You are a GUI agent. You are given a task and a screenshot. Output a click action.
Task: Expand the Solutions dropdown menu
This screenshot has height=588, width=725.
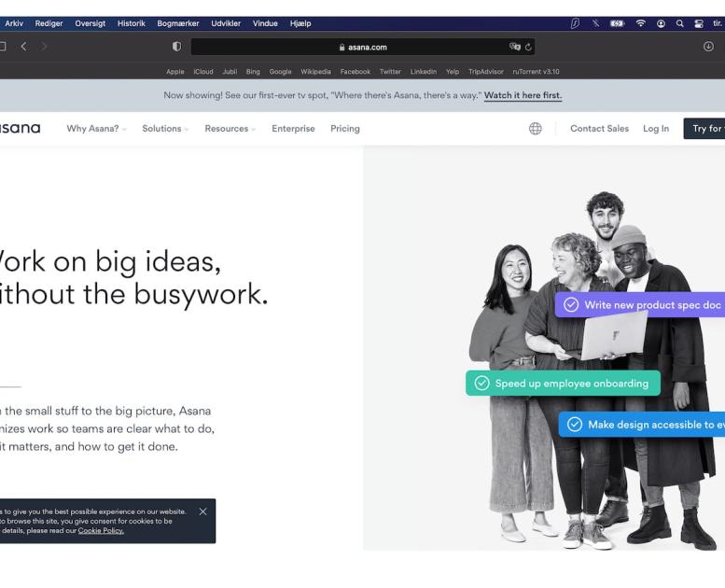tap(165, 129)
